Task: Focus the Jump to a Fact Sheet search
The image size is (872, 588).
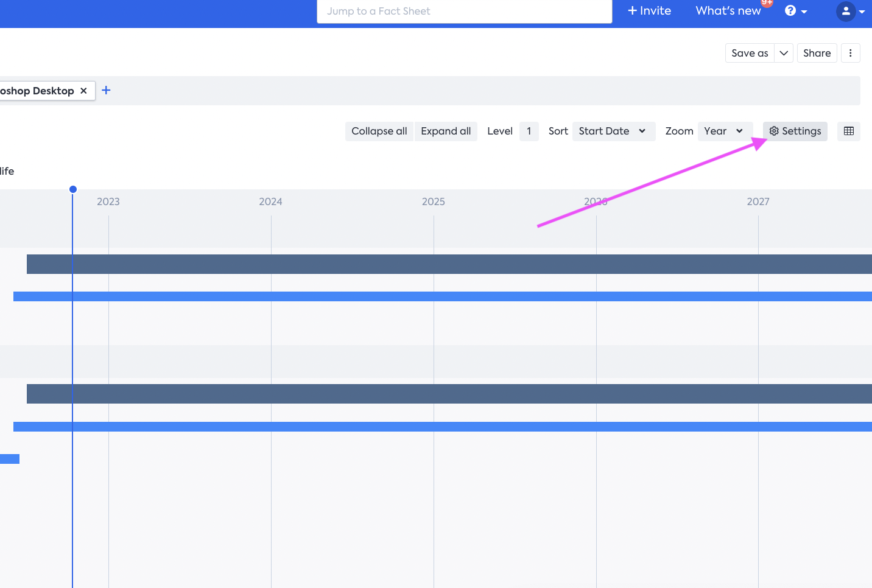Action: (464, 11)
